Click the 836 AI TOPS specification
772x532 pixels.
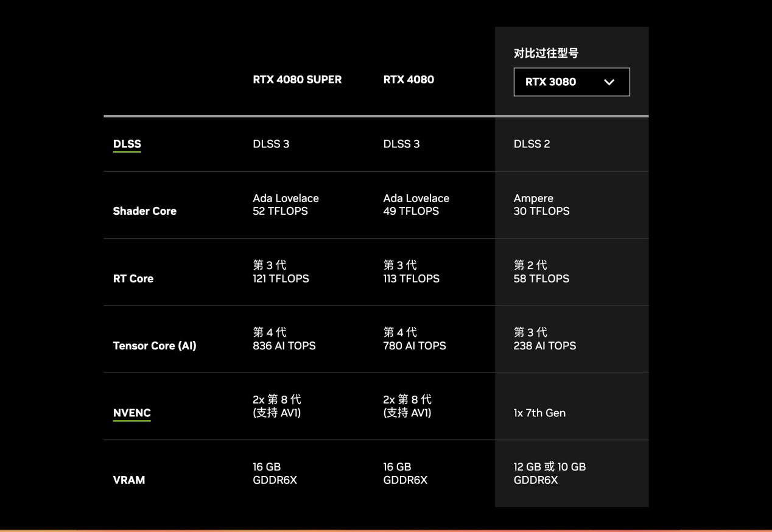click(284, 345)
